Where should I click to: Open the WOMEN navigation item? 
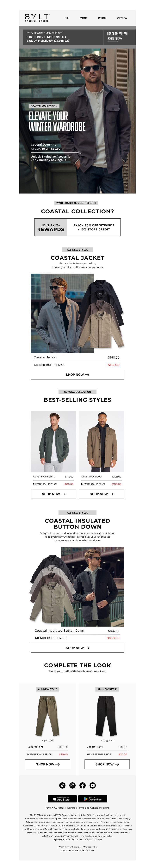pos(84,18)
